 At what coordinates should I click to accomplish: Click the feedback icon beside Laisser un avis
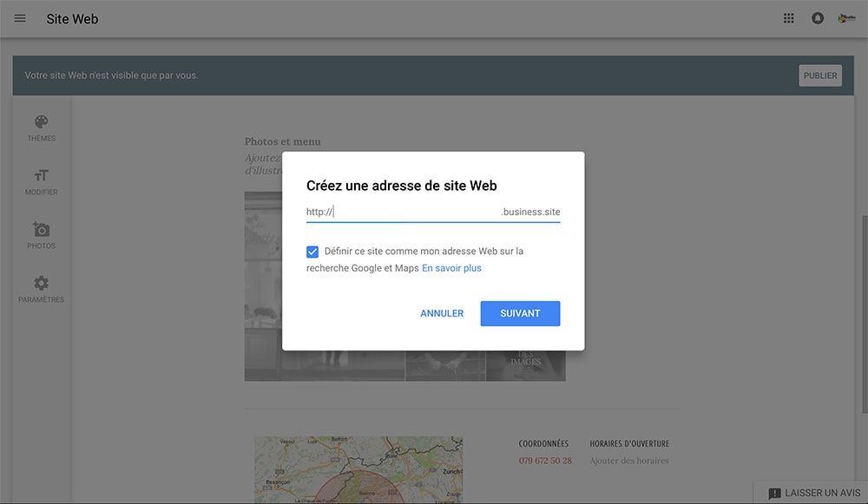tap(774, 493)
